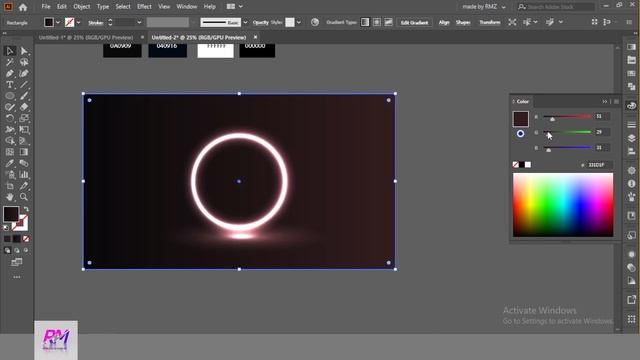This screenshot has width=640, height=360.
Task: Click the Opacity link in the control bar
Action: 260,22
